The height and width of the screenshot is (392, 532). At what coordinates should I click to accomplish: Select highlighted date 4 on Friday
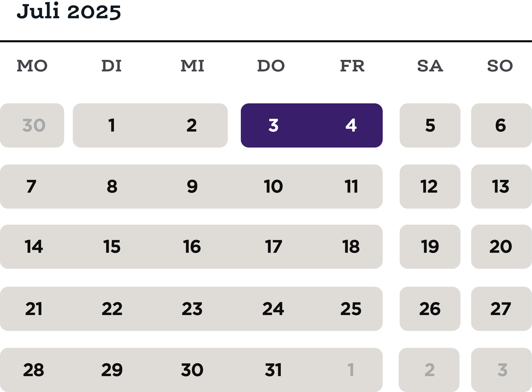351,125
